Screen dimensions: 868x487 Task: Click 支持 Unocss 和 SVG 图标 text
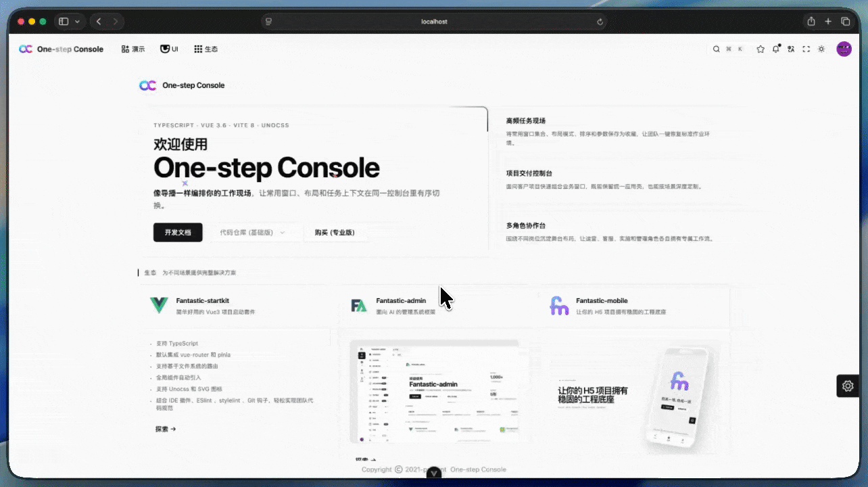[189, 389]
